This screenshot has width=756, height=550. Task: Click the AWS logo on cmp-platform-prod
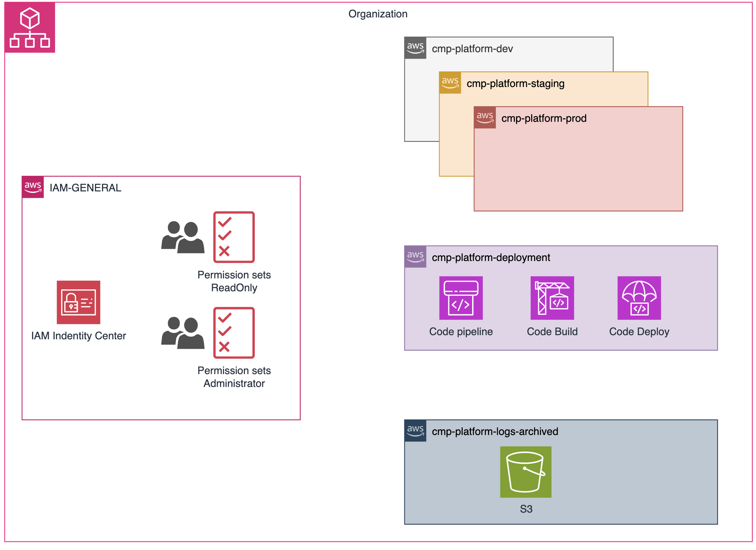click(x=485, y=118)
